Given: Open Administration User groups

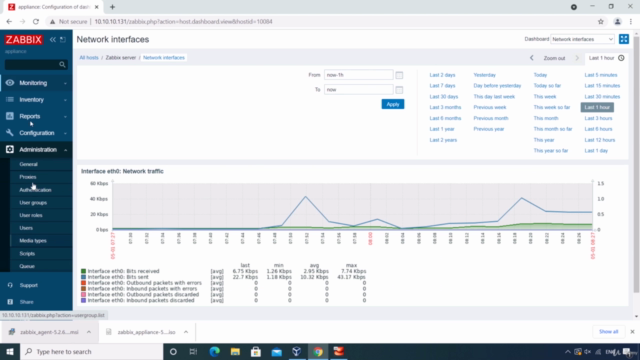Looking at the screenshot, I should 33,202.
